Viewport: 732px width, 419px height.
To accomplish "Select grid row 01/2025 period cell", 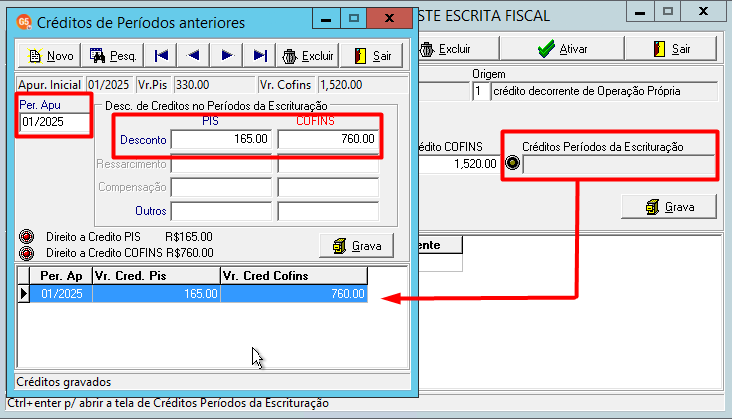I will coord(61,294).
